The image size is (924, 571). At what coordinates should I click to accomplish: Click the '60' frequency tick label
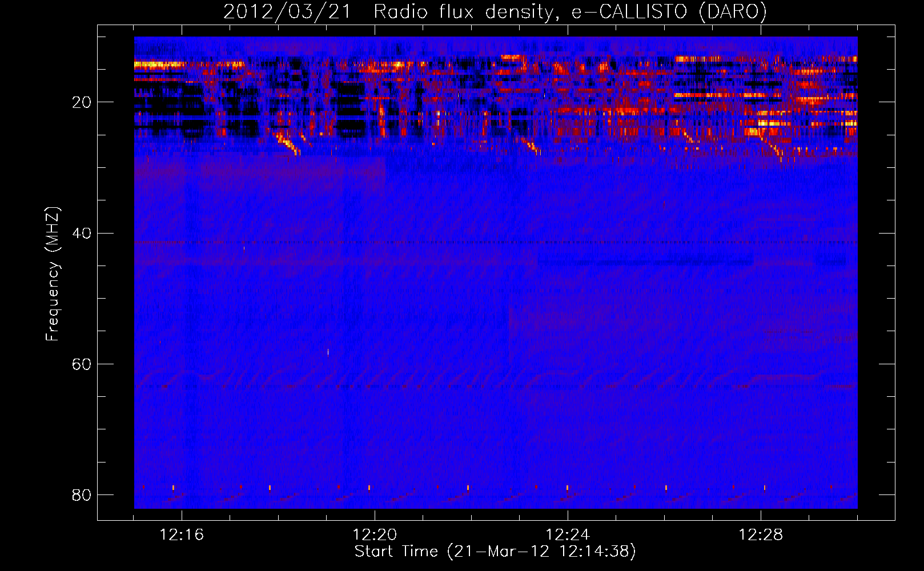pos(82,364)
